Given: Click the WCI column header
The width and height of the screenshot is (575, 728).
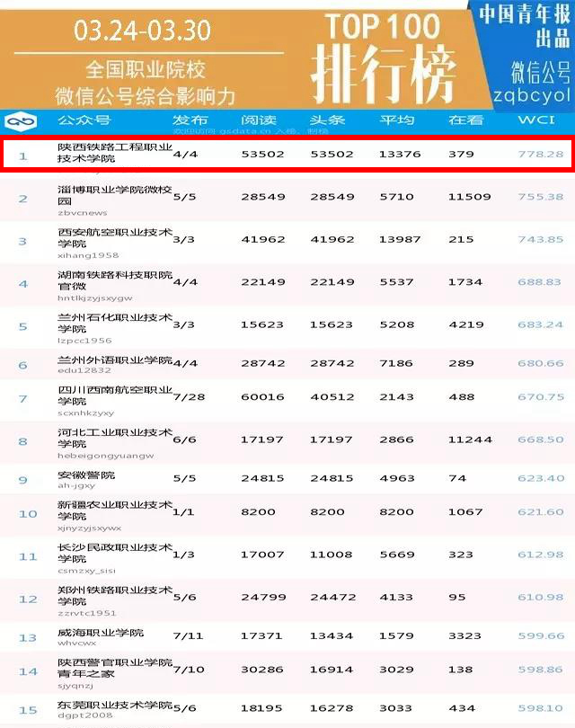Looking at the screenshot, I should pos(534,120).
